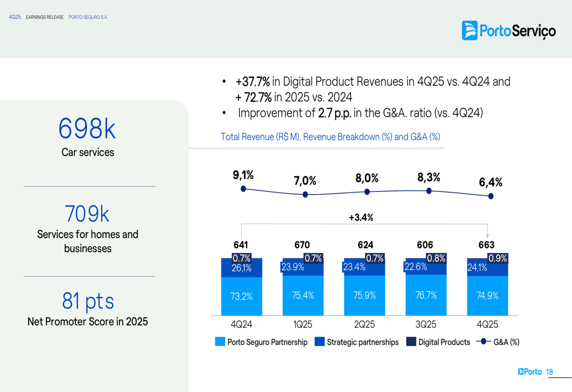Click the 3Q25 bar segment showing 76,7%

(x=426, y=295)
